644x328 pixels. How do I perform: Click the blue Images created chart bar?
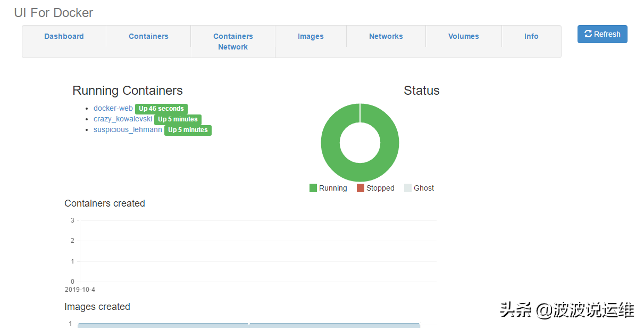tap(249, 325)
